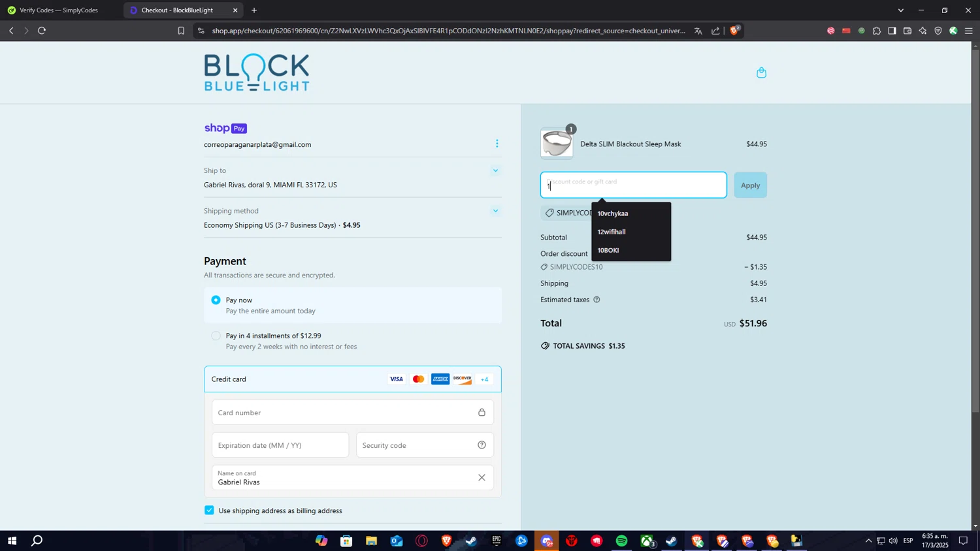Open Brave Shields icon in address bar
The width and height of the screenshot is (980, 551).
[x=734, y=30]
